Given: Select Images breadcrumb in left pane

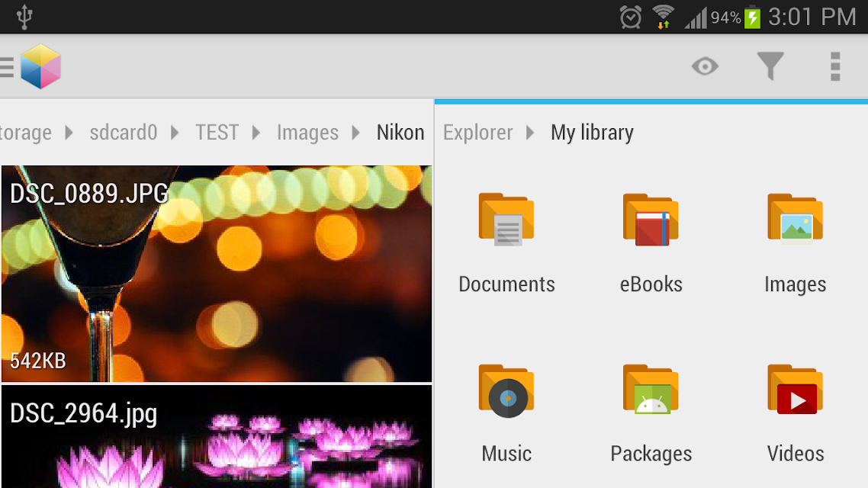Looking at the screenshot, I should [x=308, y=133].
